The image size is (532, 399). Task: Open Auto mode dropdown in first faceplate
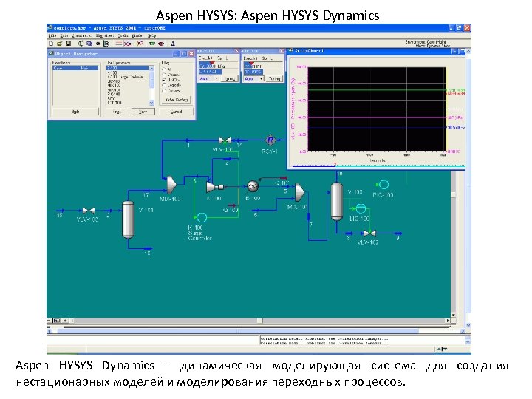tap(216, 78)
